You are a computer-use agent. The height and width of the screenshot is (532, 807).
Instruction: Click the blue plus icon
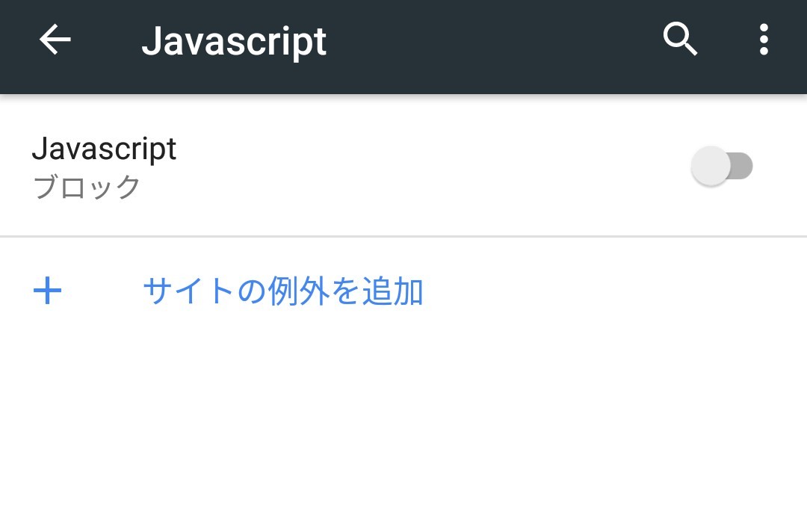[48, 291]
